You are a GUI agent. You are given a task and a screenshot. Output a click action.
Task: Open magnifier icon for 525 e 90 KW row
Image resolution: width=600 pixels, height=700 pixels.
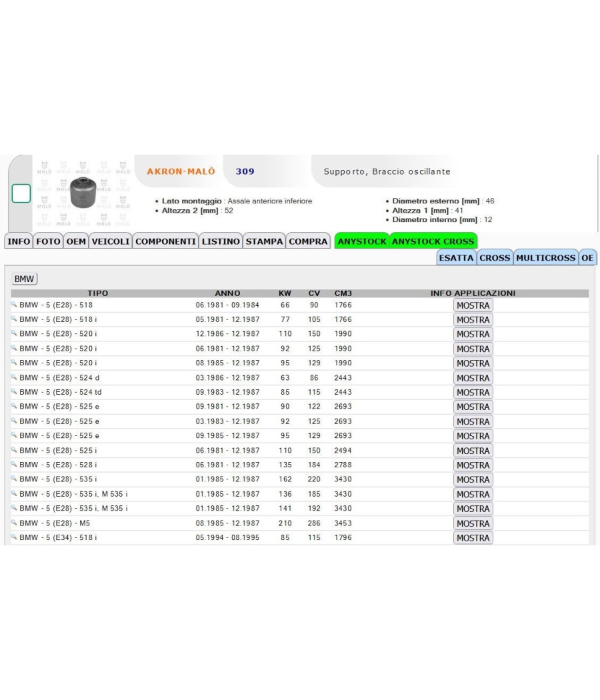[x=14, y=406]
